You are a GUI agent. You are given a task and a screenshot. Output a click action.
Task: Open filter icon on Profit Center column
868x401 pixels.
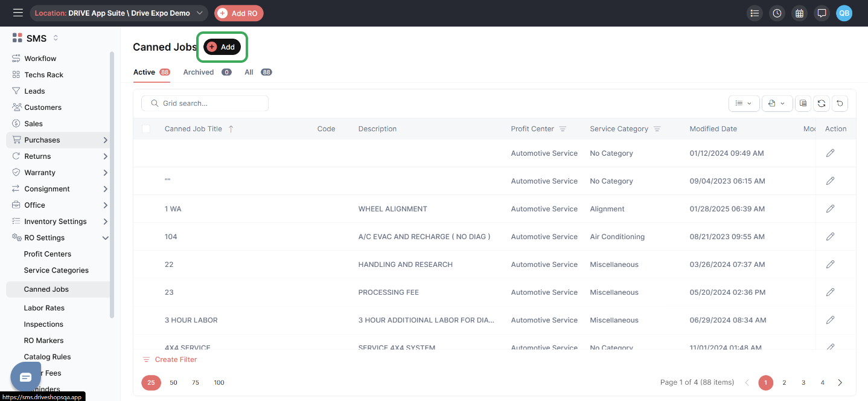point(563,129)
